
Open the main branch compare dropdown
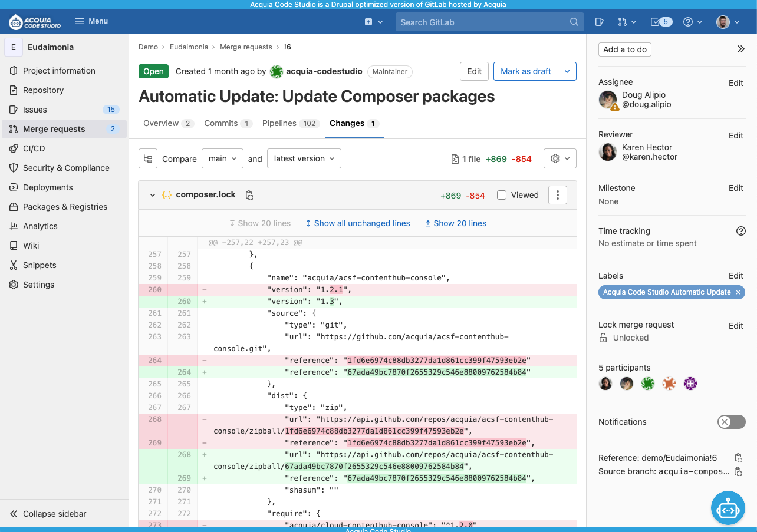pyautogui.click(x=222, y=158)
